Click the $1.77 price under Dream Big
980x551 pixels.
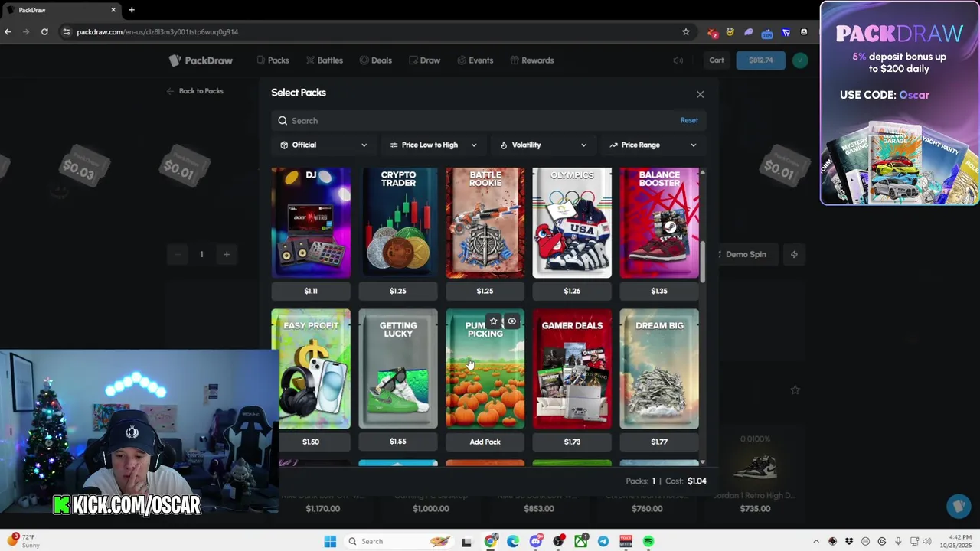coord(659,442)
